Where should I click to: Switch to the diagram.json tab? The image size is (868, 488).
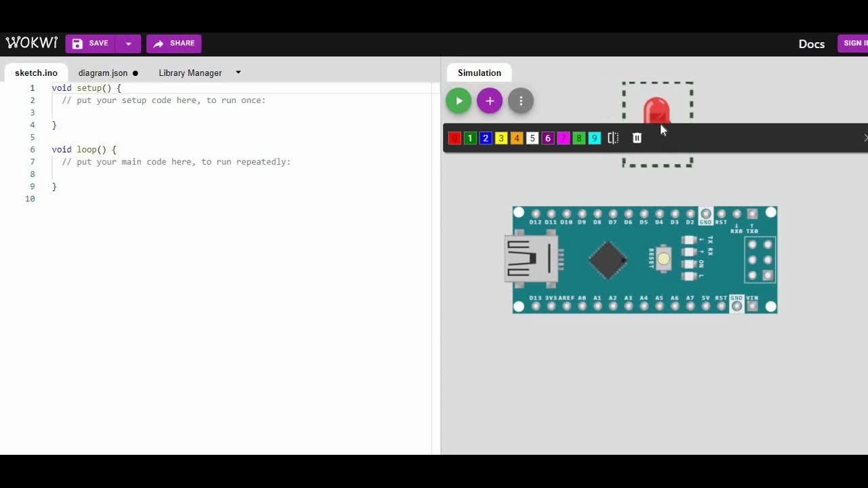pos(103,73)
